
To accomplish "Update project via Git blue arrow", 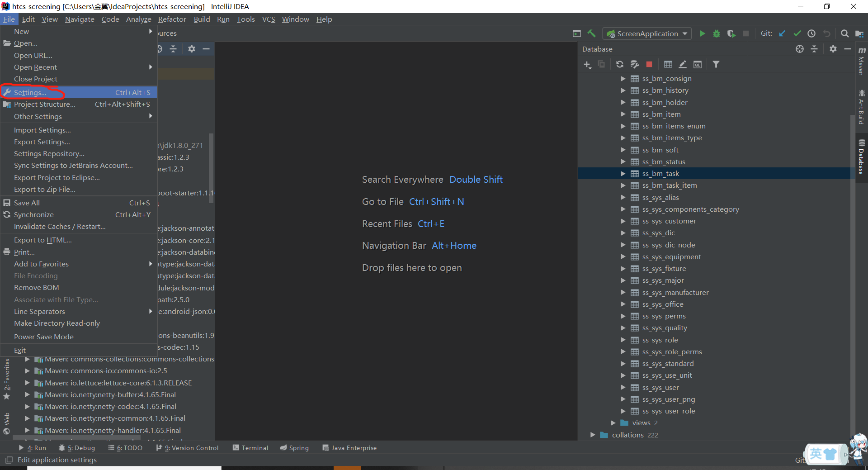I will (x=782, y=33).
